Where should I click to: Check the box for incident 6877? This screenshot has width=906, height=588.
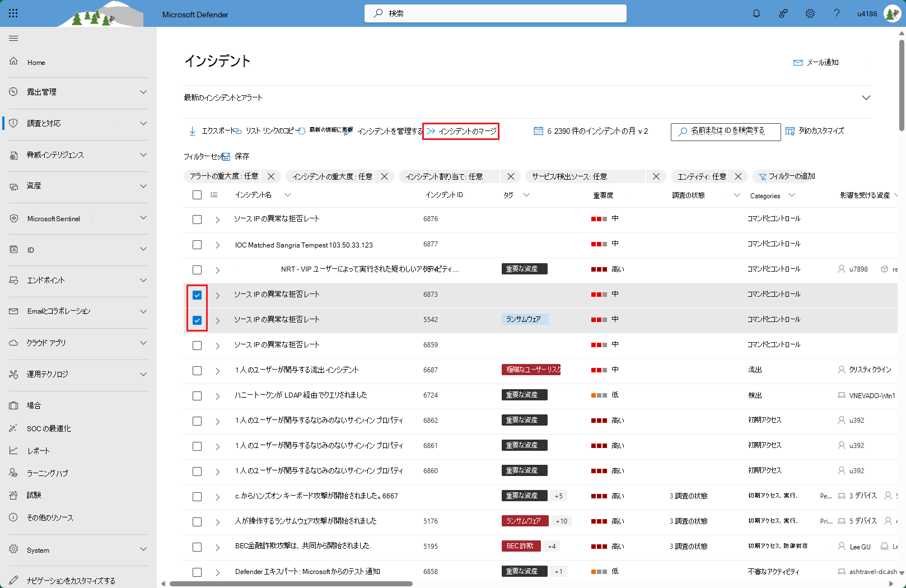197,245
